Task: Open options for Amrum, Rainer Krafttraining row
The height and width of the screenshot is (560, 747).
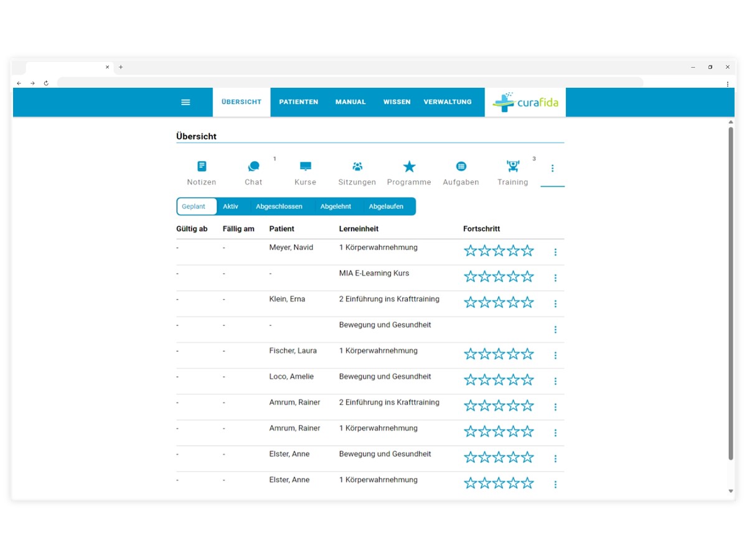Action: coord(555,407)
